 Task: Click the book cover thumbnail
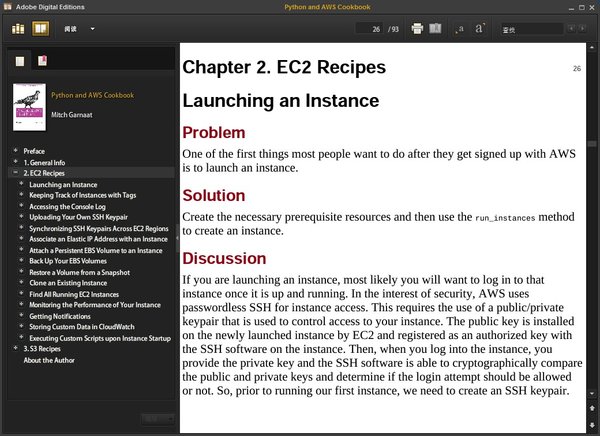point(29,107)
